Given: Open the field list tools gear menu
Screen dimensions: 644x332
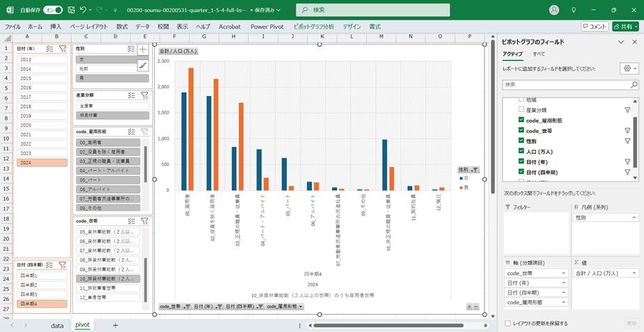Looking at the screenshot, I should pos(627,69).
